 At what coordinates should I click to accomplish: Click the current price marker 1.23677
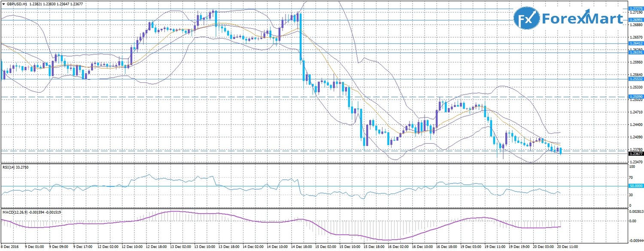635,154
